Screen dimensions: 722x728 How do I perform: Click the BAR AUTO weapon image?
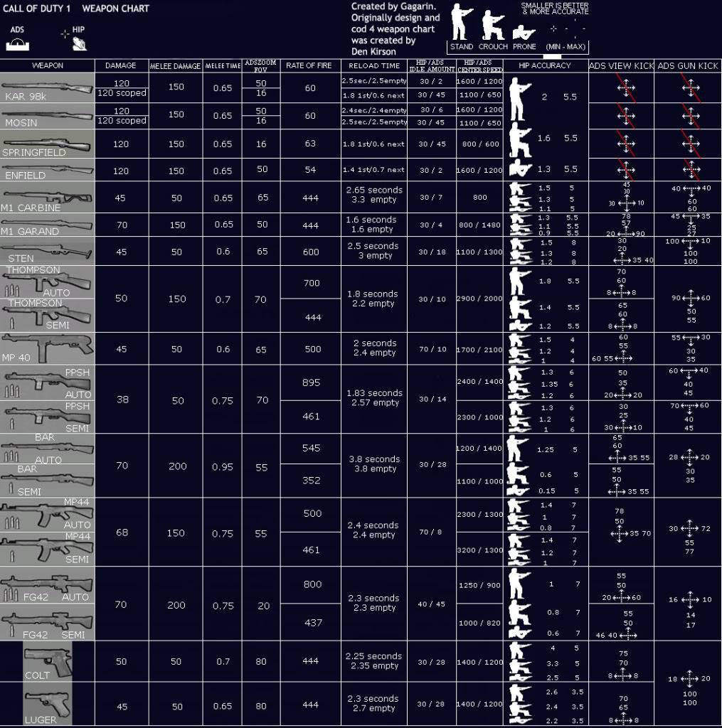click(x=47, y=449)
